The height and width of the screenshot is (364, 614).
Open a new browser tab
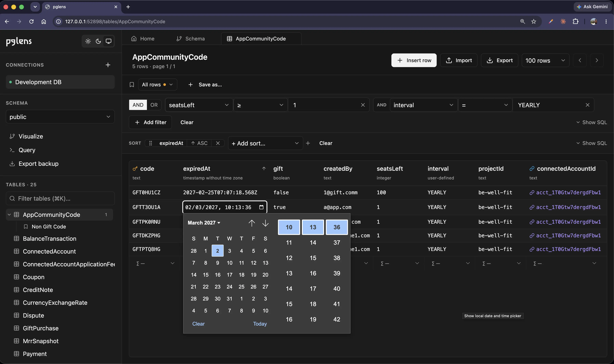click(128, 7)
